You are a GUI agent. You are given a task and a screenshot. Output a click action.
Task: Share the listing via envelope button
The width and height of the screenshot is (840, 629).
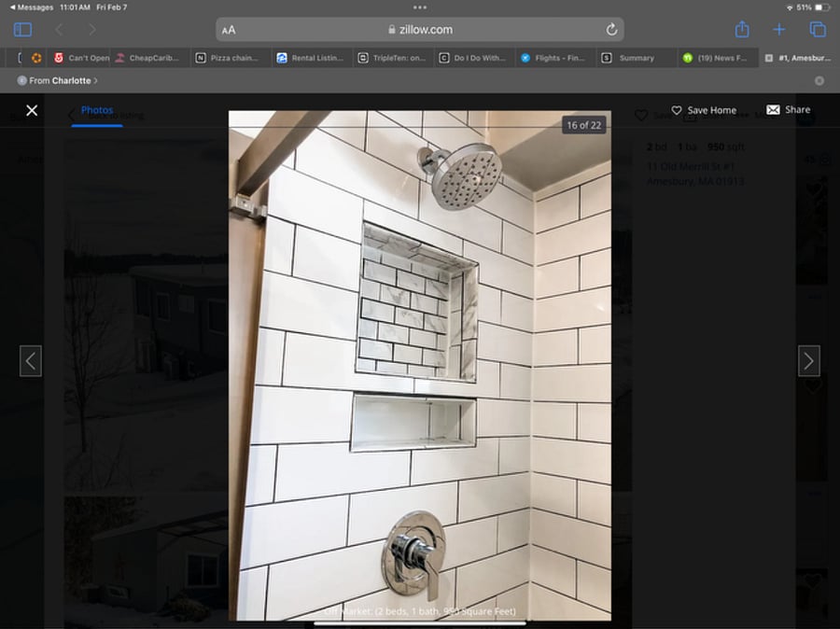pos(788,109)
